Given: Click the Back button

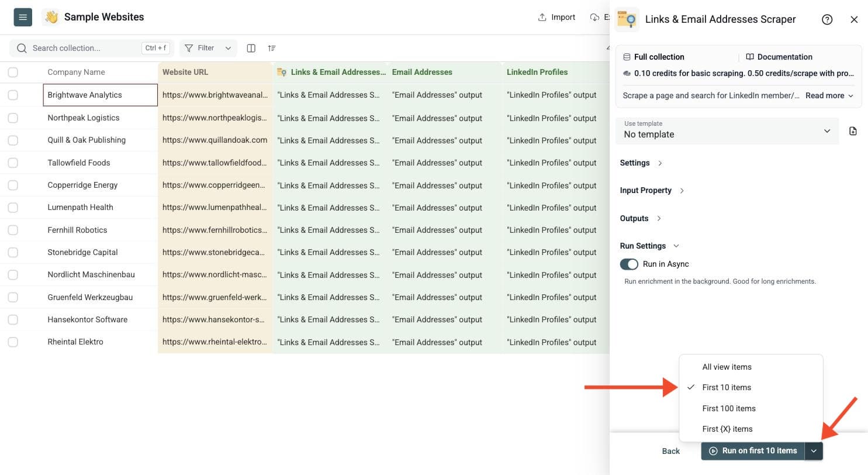Looking at the screenshot, I should tap(671, 451).
